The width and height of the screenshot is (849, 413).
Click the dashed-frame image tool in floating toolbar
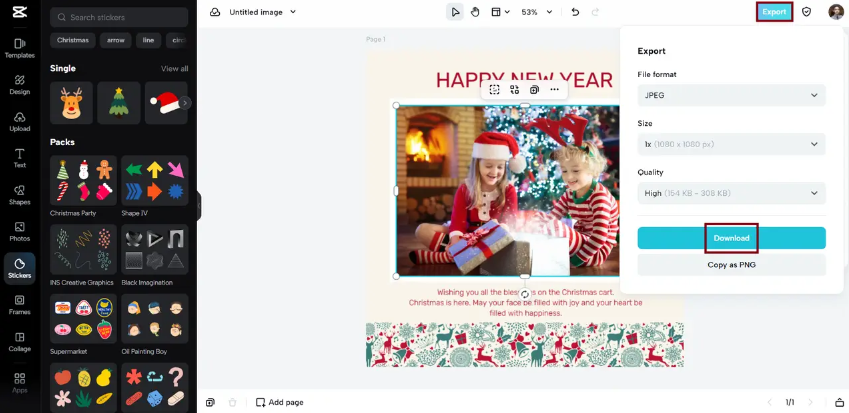[x=494, y=90]
